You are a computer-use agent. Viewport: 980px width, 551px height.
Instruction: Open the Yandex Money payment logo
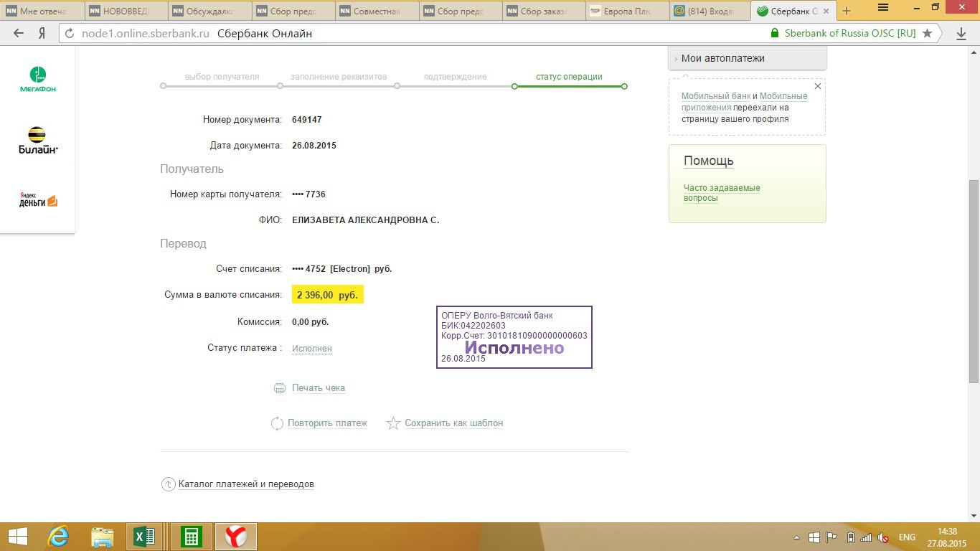(x=38, y=200)
